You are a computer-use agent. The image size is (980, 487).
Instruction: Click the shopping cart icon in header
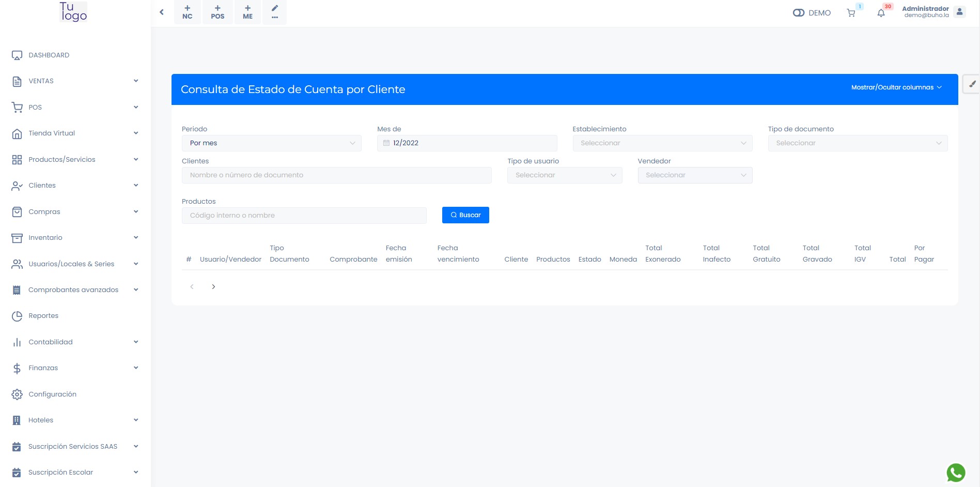click(851, 13)
